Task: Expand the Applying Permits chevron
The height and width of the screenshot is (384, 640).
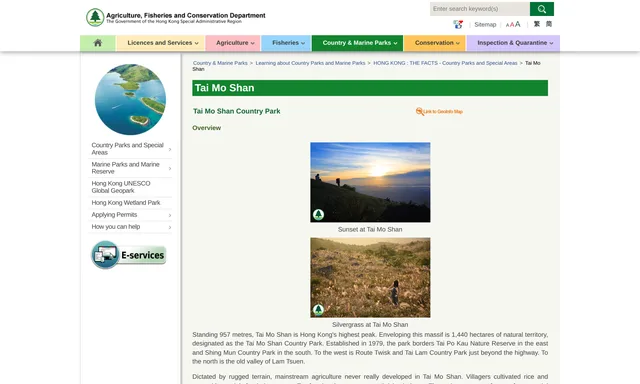Action: click(170, 215)
